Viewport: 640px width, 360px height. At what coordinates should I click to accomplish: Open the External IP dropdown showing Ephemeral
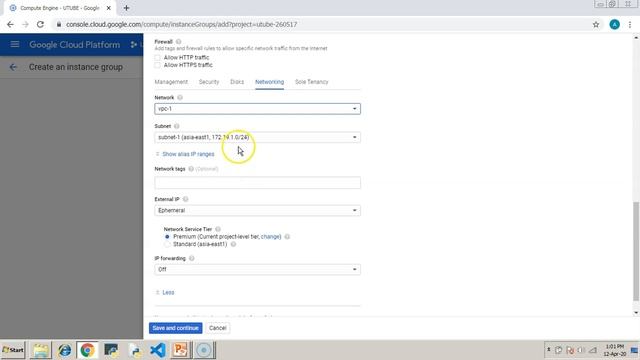pos(258,210)
